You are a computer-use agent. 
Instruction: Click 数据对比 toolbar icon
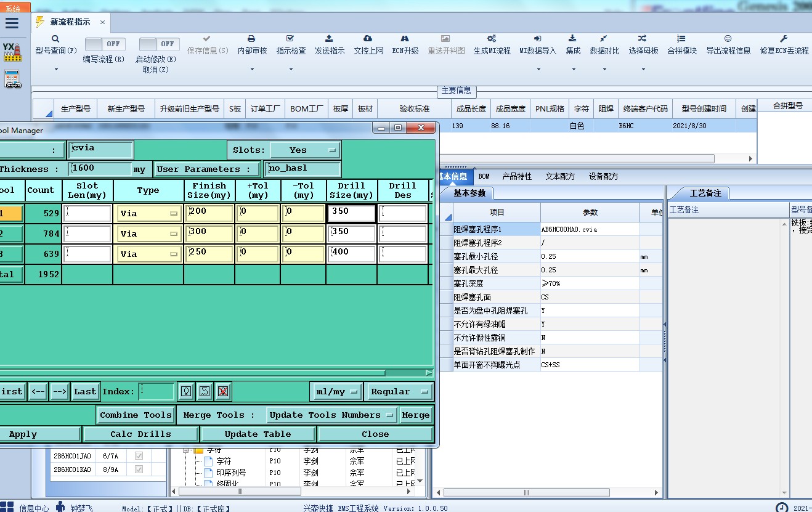click(604, 38)
